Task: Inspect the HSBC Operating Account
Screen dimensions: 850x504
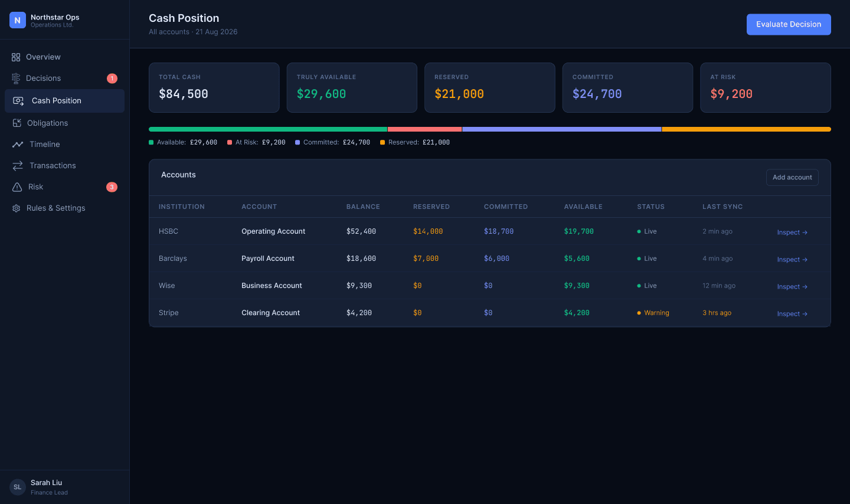Action: coord(792,233)
